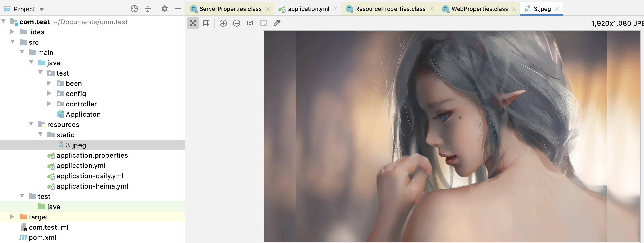
Task: Close the 3.jpeg tab
Action: point(557,9)
